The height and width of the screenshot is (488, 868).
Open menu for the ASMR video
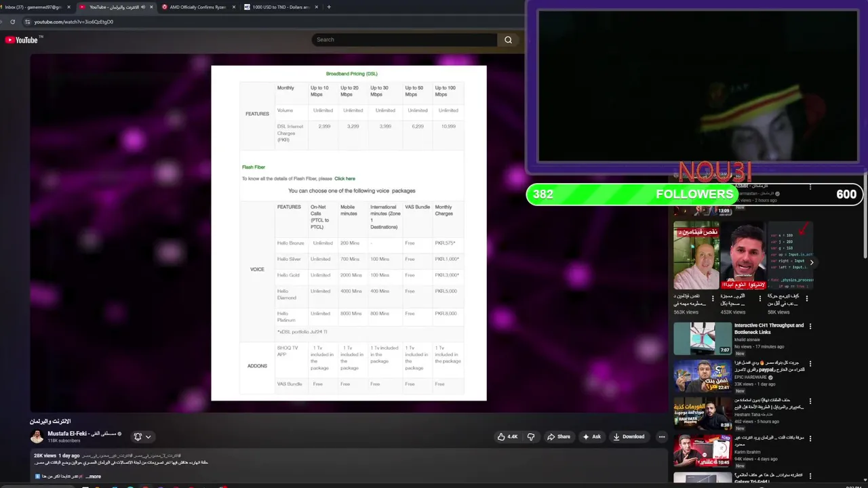coord(810,186)
